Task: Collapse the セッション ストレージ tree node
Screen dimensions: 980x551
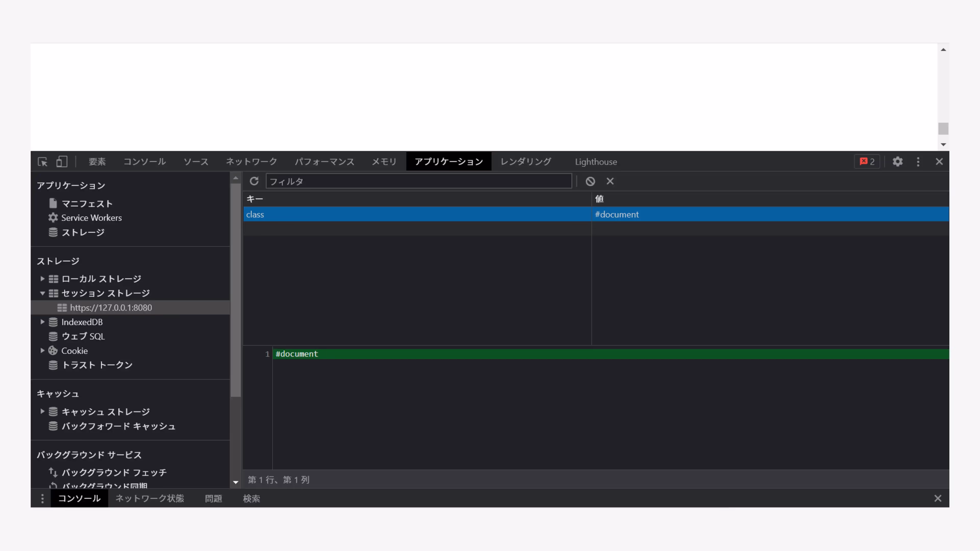Action: tap(42, 293)
